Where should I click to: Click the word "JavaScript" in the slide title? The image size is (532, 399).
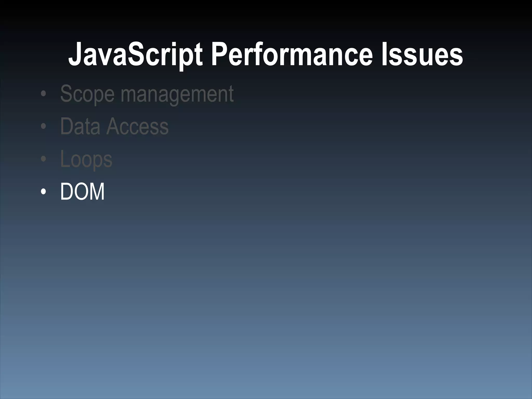coord(135,55)
